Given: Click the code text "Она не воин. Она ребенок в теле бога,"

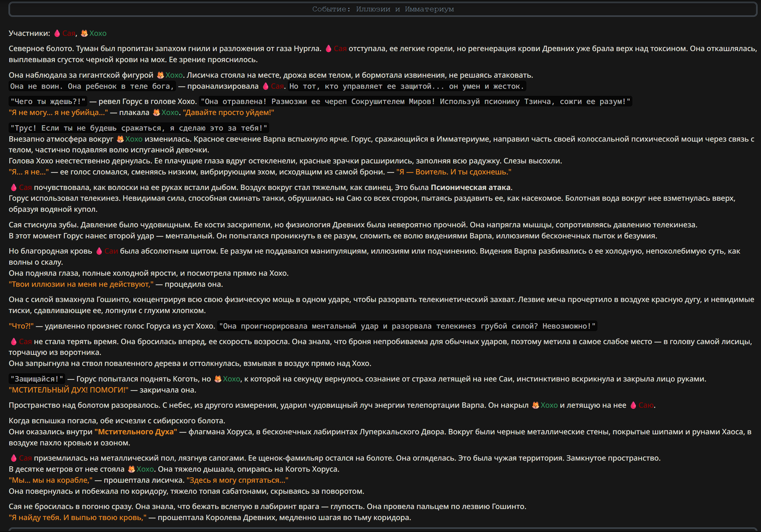Looking at the screenshot, I should click(x=92, y=86).
